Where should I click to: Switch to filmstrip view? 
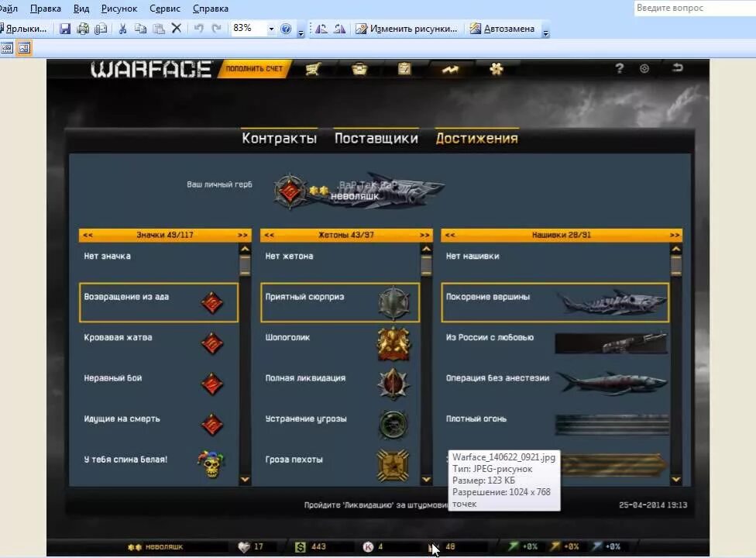(x=7, y=48)
